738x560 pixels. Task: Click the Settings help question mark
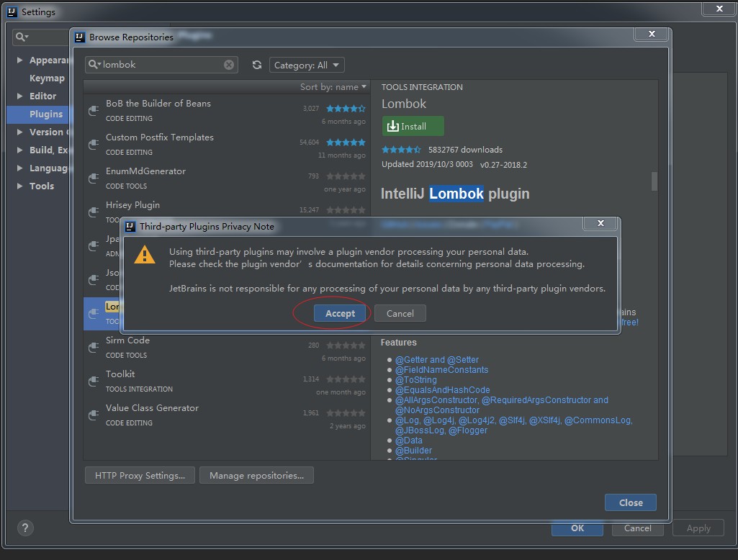click(x=25, y=528)
